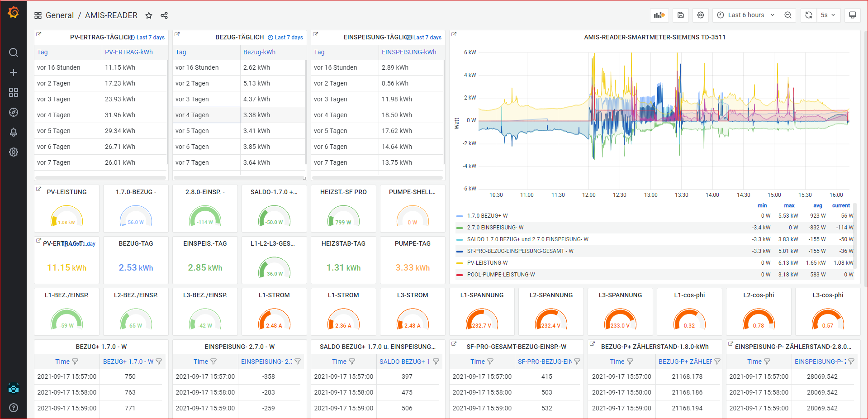Refresh the dashboard
The height and width of the screenshot is (419, 868).
[809, 15]
